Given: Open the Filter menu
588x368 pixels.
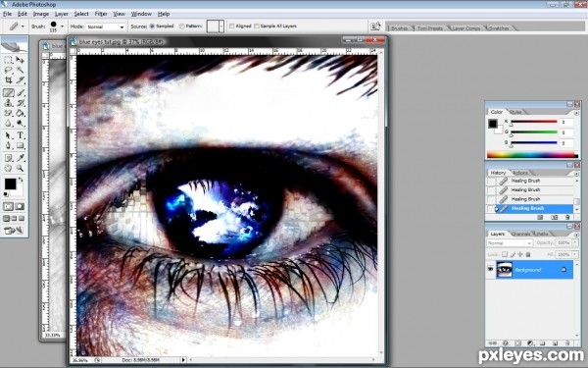Looking at the screenshot, I should tap(101, 14).
